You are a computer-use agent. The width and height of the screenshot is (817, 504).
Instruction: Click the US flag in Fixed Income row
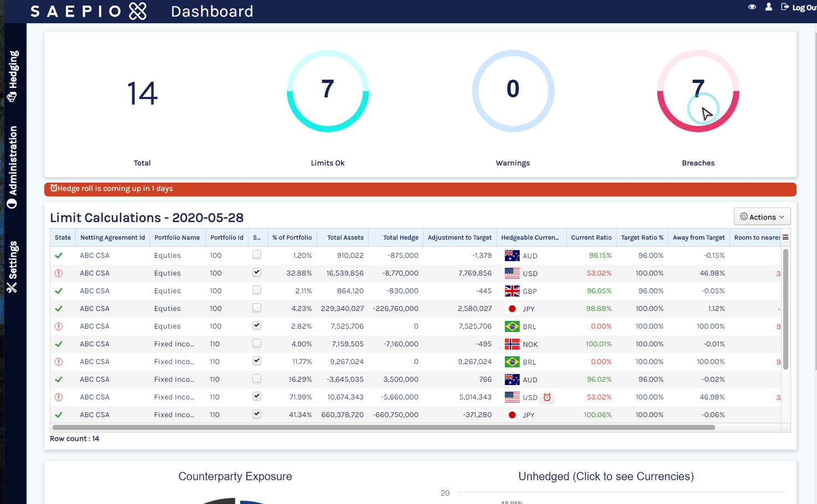(512, 397)
